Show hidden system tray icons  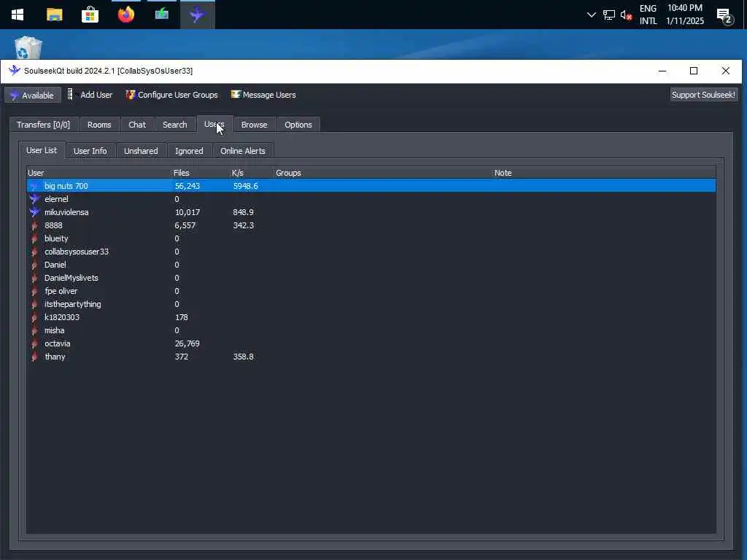(591, 15)
